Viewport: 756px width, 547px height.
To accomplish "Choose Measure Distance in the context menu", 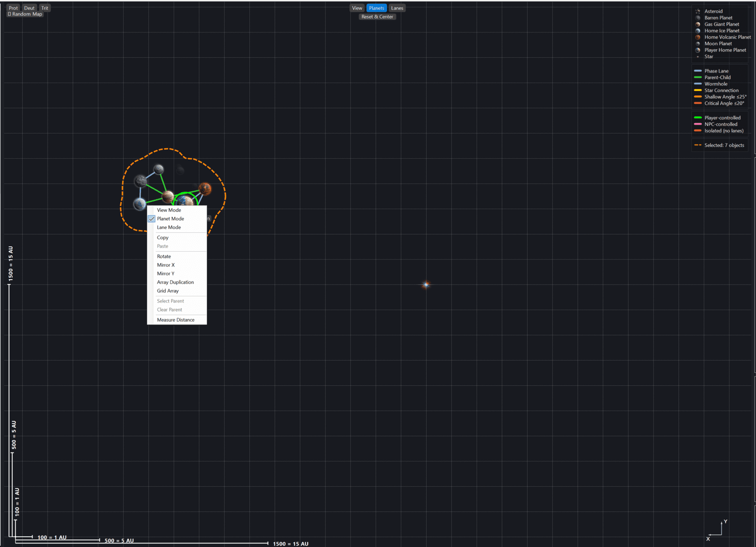I will point(177,320).
